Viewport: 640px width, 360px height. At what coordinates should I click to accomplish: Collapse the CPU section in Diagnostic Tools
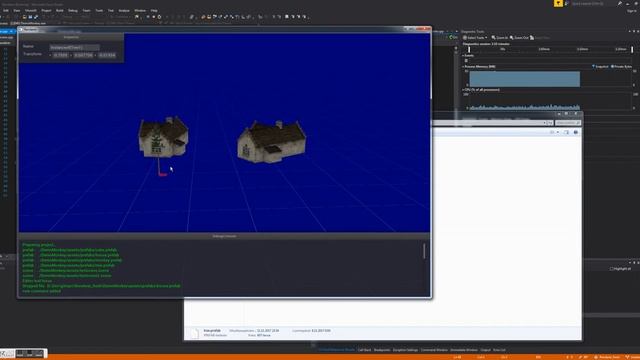click(463, 90)
